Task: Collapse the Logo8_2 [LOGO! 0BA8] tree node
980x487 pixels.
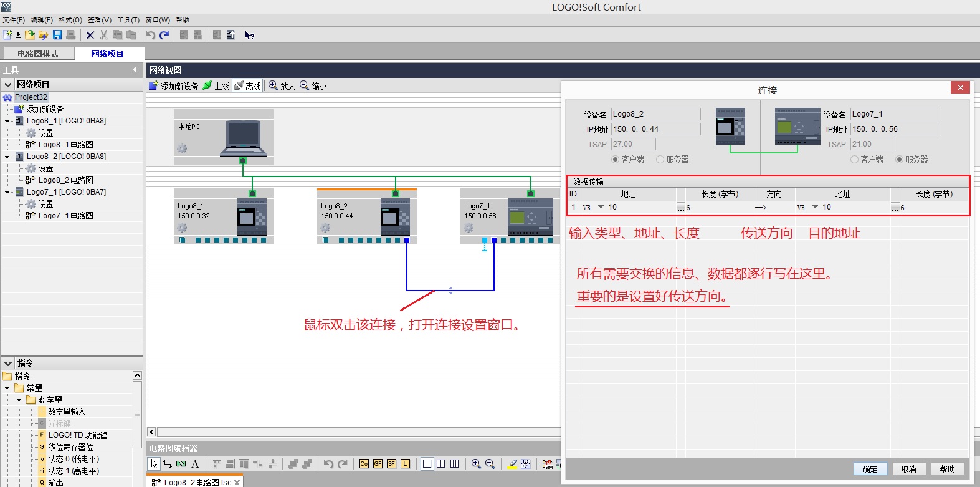Action: [7, 157]
